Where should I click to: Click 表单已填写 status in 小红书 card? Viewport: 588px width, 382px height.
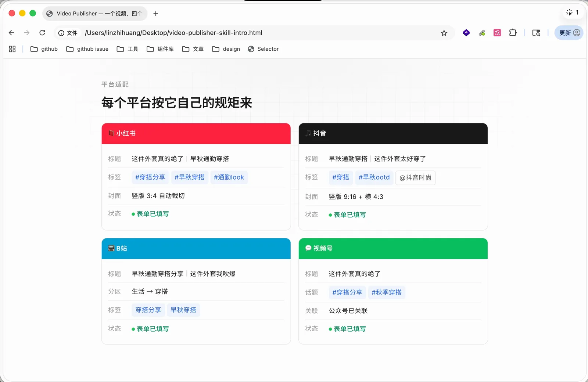tap(150, 214)
